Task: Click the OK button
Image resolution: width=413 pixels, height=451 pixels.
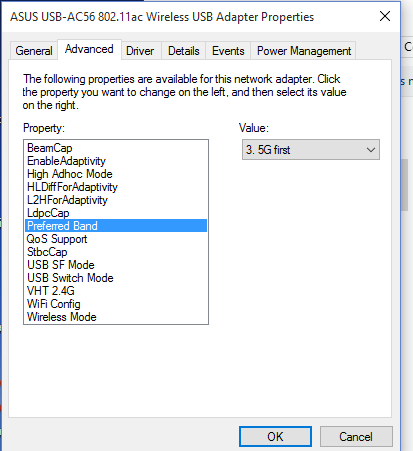Action: pyautogui.click(x=275, y=436)
